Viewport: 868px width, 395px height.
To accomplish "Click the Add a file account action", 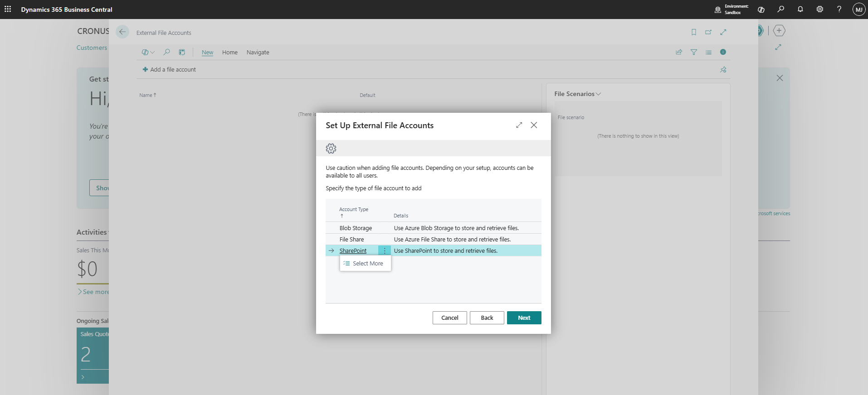I will [x=169, y=69].
